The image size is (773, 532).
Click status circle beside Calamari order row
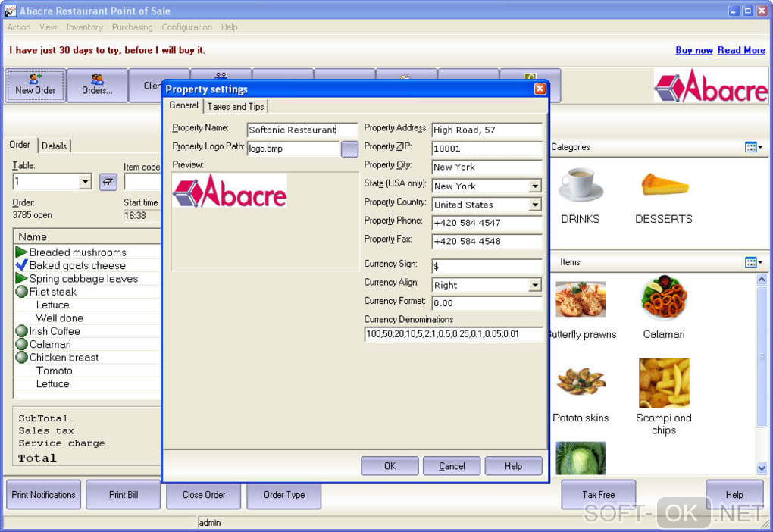click(21, 344)
